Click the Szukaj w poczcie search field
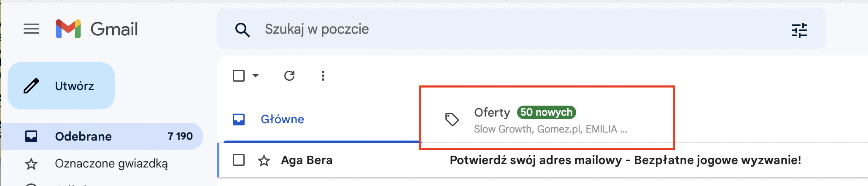 pos(506,29)
